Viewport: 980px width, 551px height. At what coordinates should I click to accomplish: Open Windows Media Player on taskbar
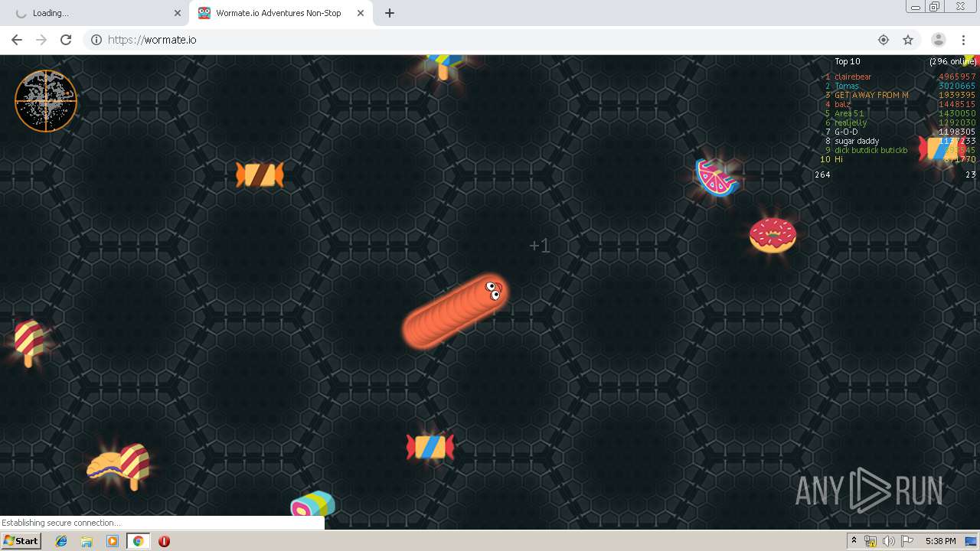click(x=113, y=541)
